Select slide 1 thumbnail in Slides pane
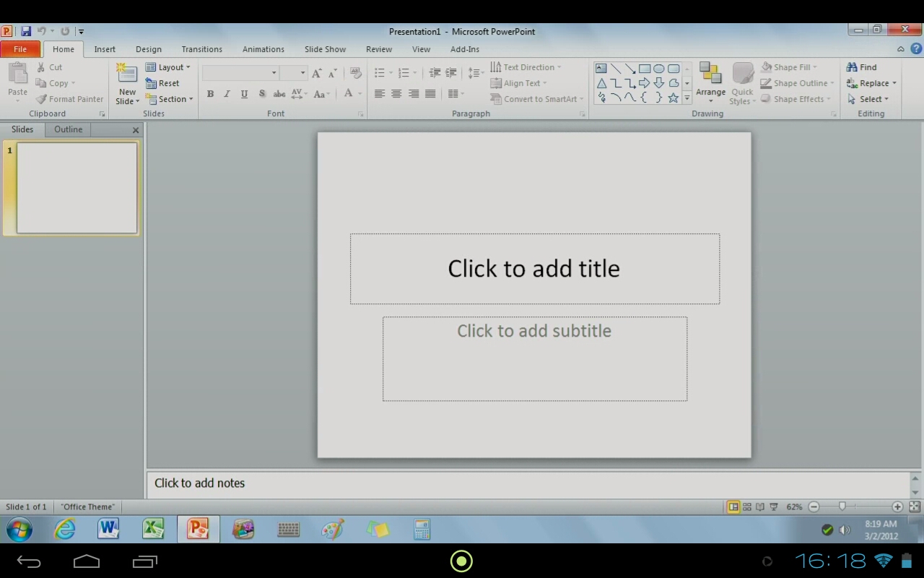This screenshot has height=578, width=924. click(x=77, y=188)
